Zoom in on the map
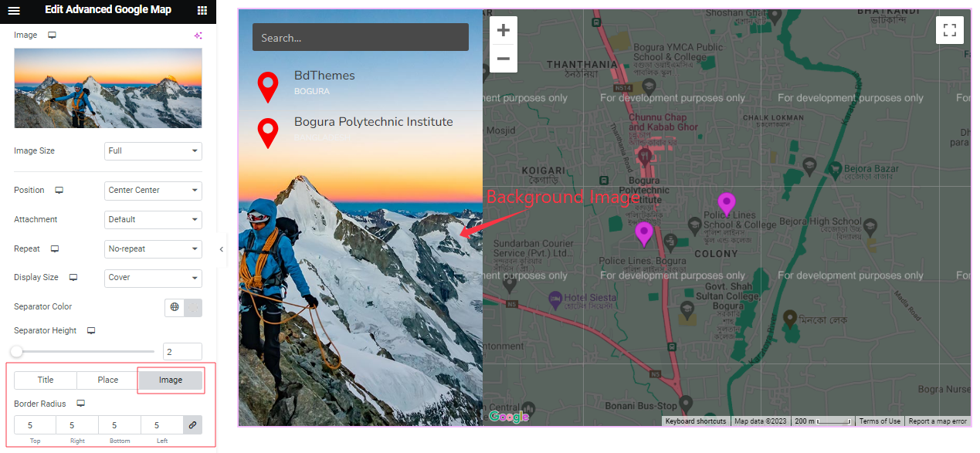This screenshot has height=453, width=980. click(504, 31)
